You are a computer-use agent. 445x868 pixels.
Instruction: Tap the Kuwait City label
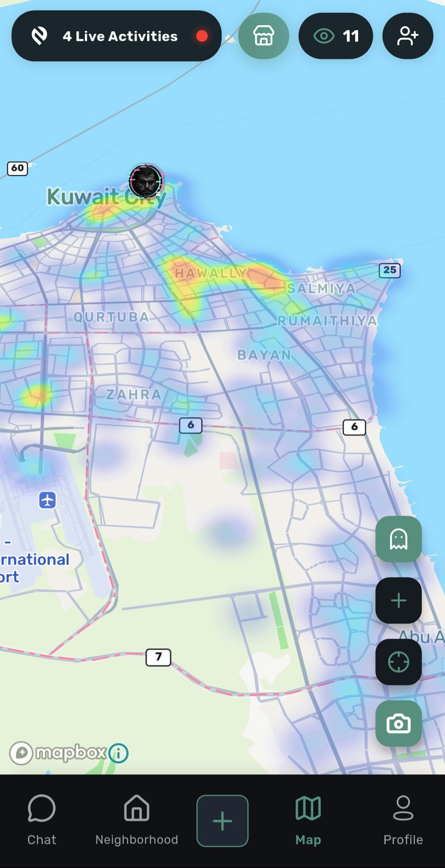click(x=106, y=197)
